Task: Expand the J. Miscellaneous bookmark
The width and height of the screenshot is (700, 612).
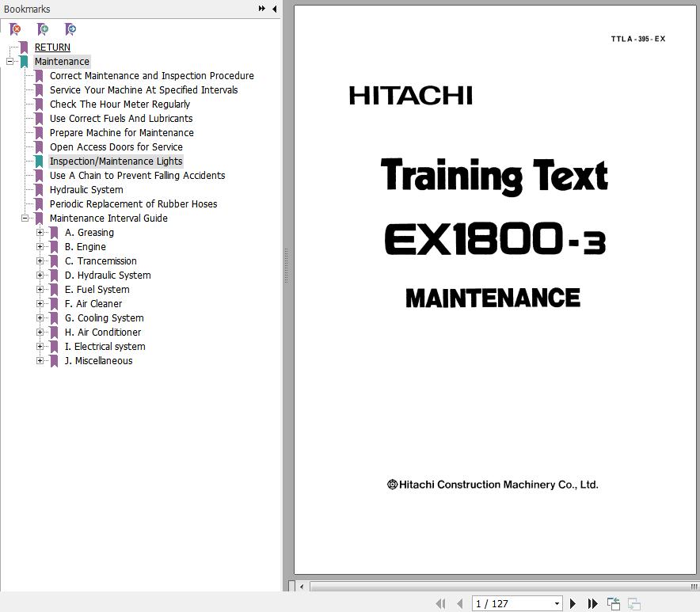Action: [40, 361]
